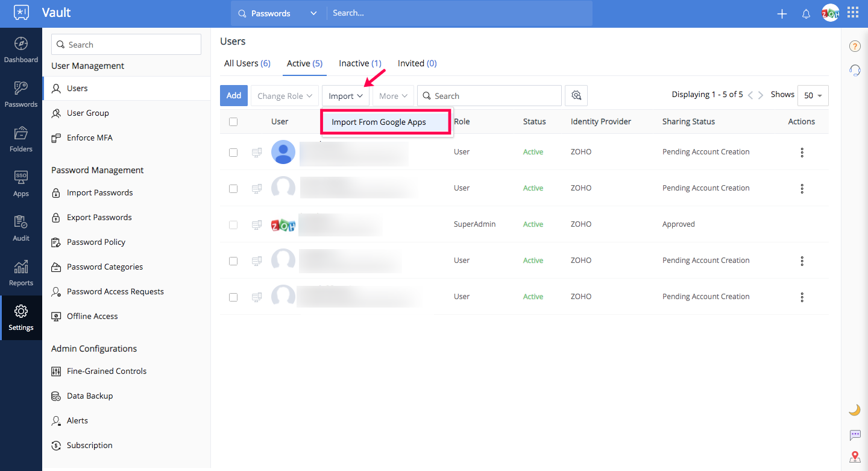The image size is (868, 471).
Task: Click the advanced search icon beside the search box
Action: [576, 96]
